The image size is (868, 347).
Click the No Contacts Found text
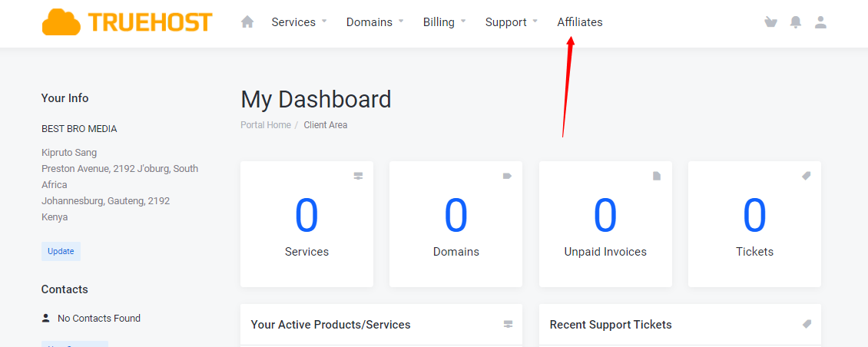99,319
